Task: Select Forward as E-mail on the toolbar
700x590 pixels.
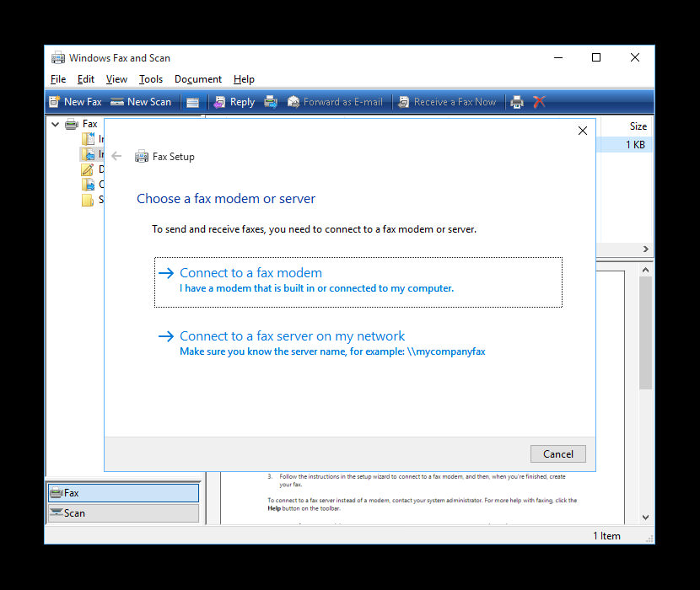Action: 335,101
